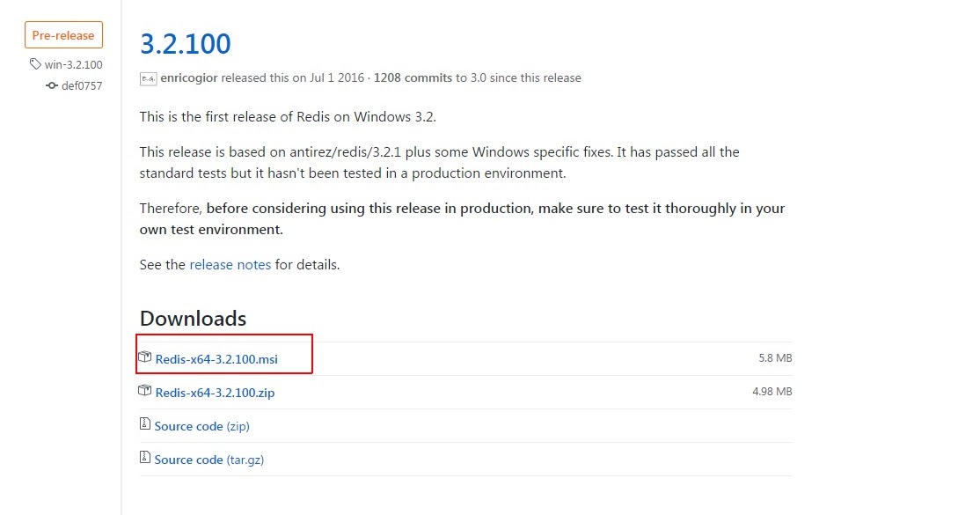Download Source code (tar.gz)
980x515 pixels.
point(208,458)
